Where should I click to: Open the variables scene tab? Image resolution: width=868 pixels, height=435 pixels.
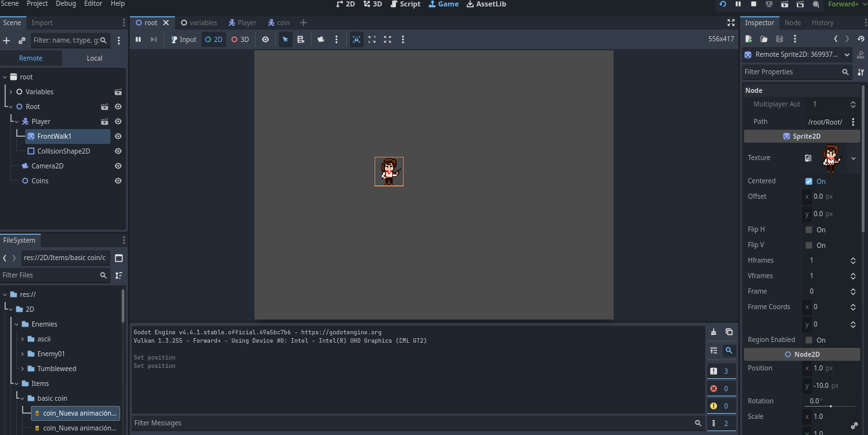click(x=199, y=23)
